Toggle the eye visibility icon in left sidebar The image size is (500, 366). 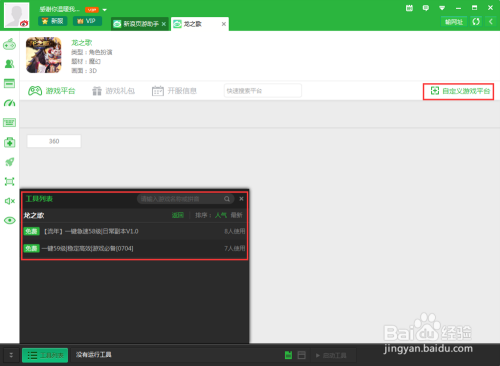click(9, 220)
